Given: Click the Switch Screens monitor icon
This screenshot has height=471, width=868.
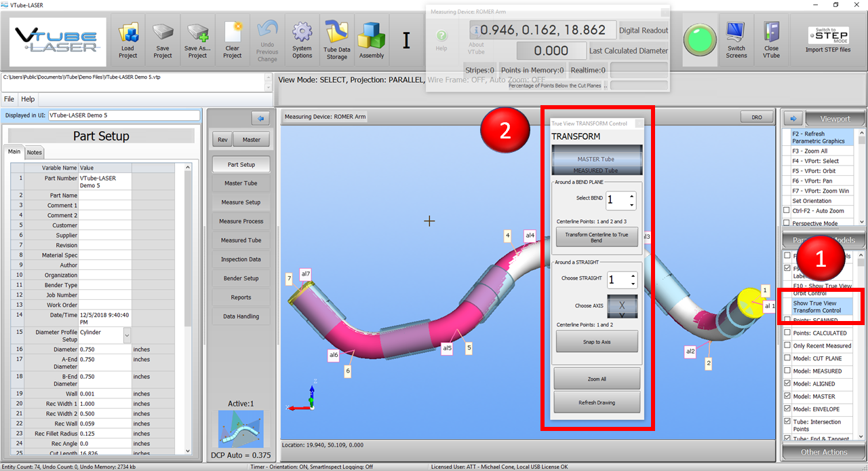Looking at the screenshot, I should click(736, 33).
